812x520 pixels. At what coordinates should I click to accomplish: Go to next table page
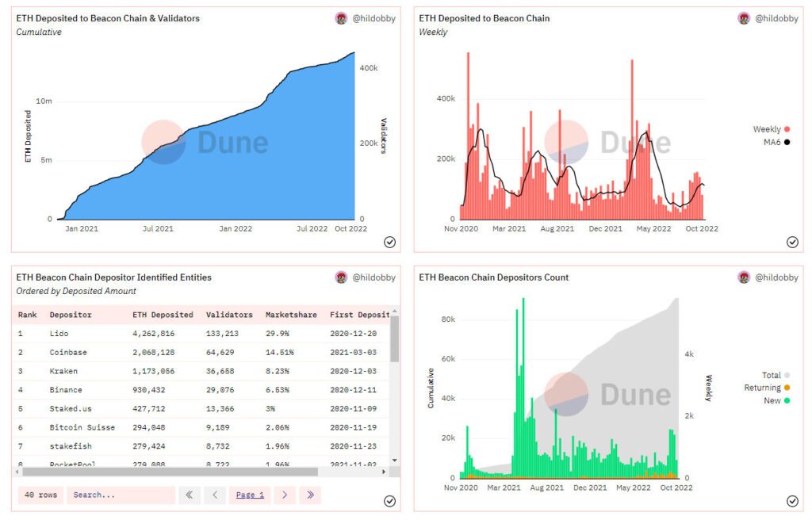(x=285, y=495)
